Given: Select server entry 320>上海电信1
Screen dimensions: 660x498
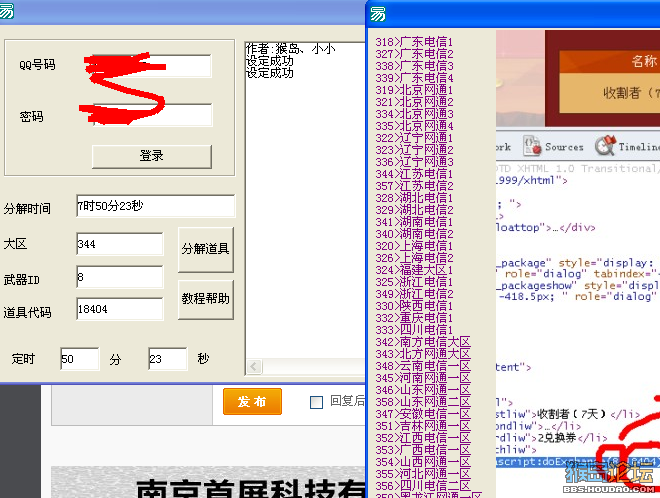Looking at the screenshot, I should click(414, 246).
